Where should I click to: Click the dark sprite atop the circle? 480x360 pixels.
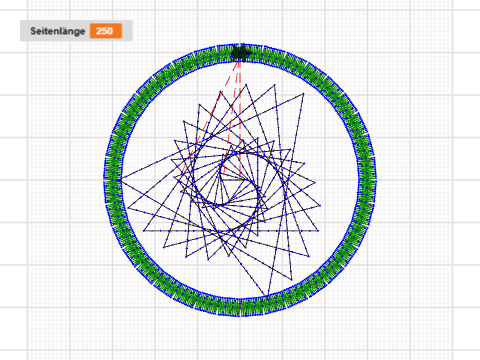(240, 52)
